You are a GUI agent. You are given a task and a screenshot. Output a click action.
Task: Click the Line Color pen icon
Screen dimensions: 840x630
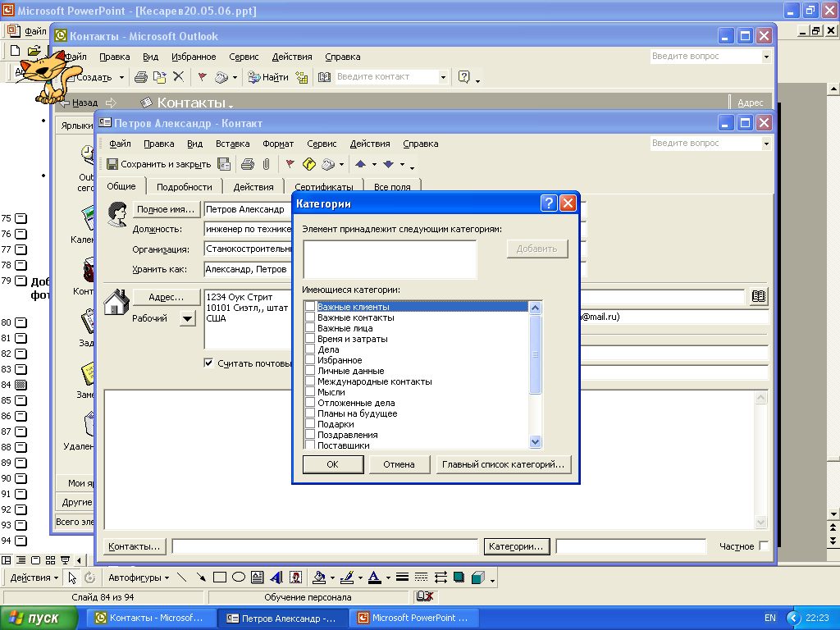(x=347, y=577)
